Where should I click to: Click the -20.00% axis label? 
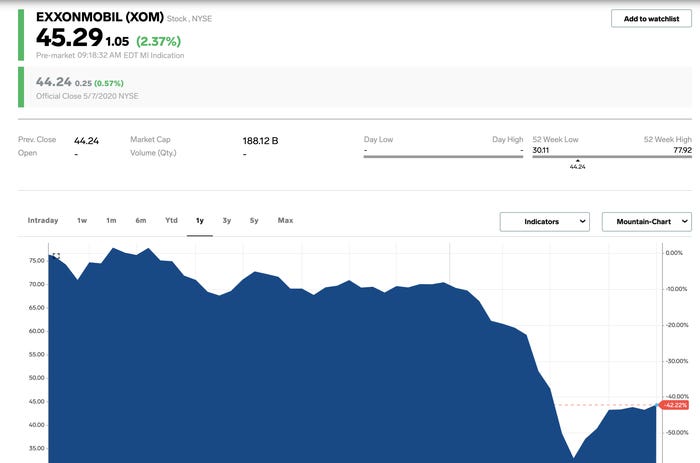[677, 325]
